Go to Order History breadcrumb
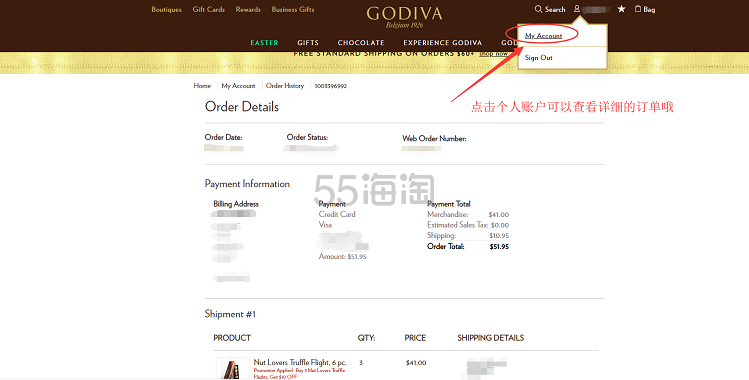Viewport: 749px width, 380px height. tap(285, 86)
